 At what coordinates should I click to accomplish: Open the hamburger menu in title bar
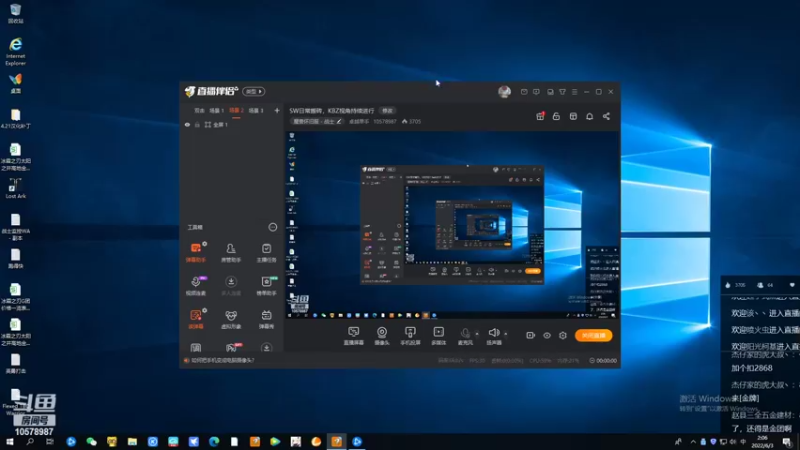[x=574, y=92]
